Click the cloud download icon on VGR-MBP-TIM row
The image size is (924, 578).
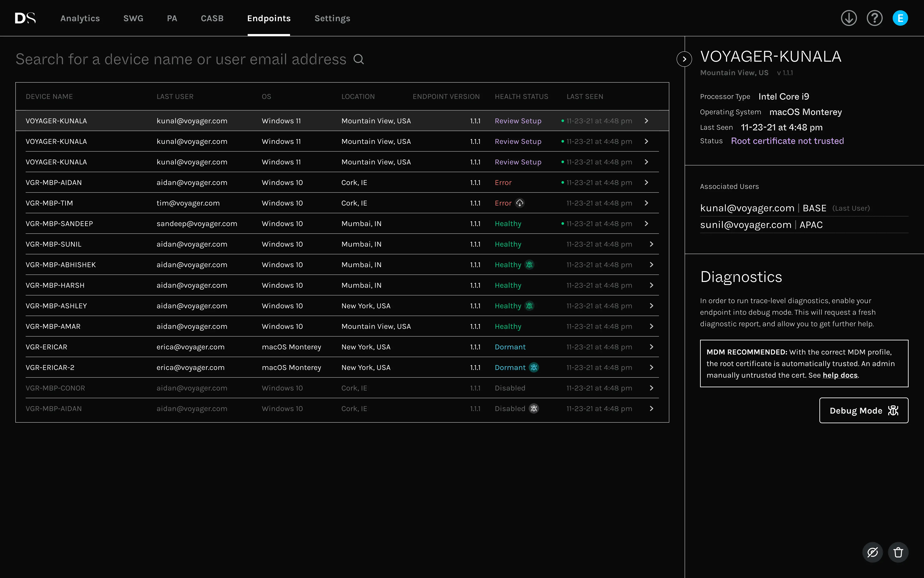pos(520,203)
